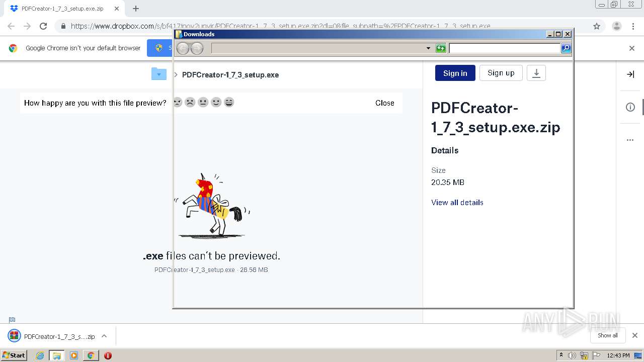This screenshot has height=362, width=644.
Task: Collapse the details sidebar with the arrow icon
Action: [630, 74]
